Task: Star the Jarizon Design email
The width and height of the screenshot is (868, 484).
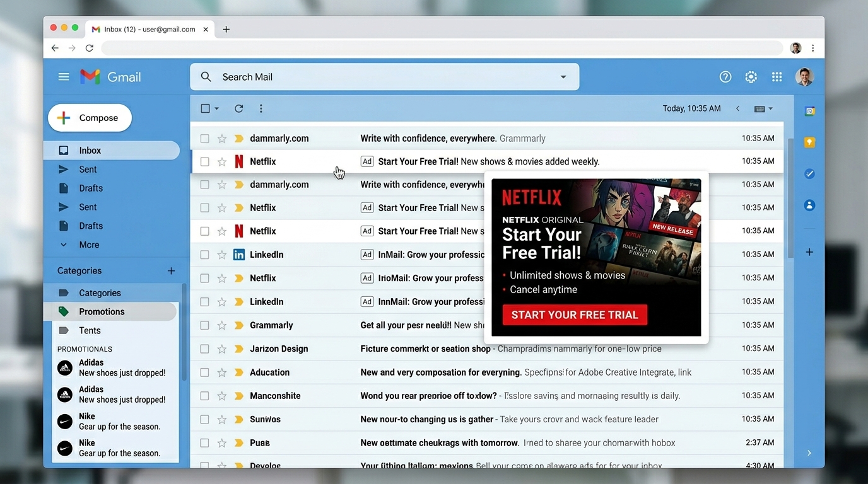Action: click(x=221, y=349)
